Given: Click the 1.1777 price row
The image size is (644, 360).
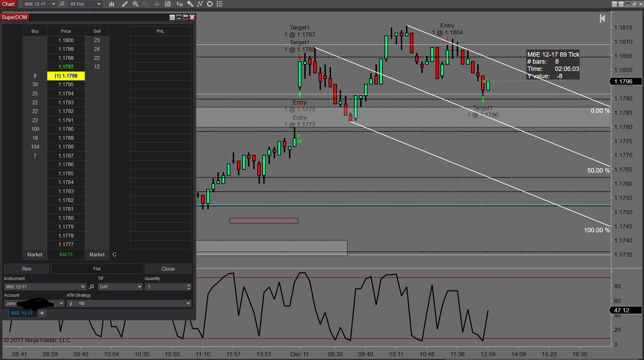Looking at the screenshot, I should pos(66,245).
